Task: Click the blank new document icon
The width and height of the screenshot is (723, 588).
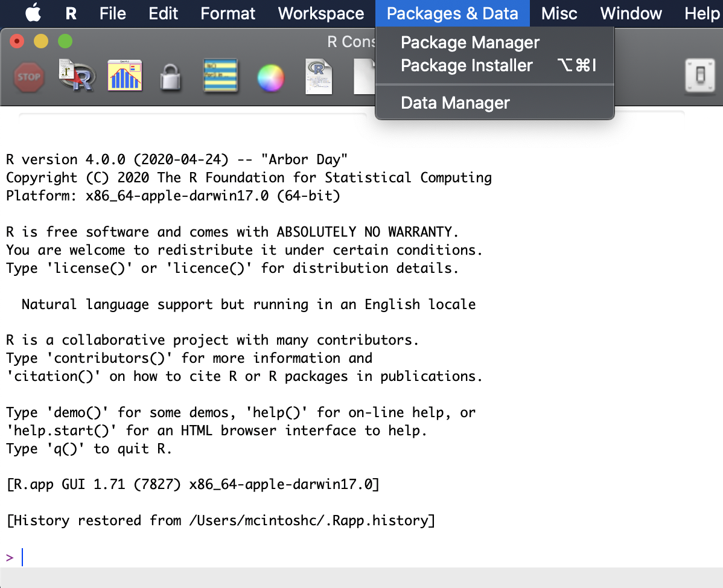Action: (364, 77)
